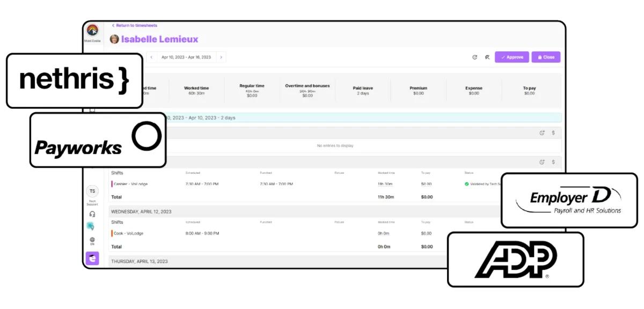Screen dimensions: 644x309
Task: Click the Punched column header in Cook table
Action: click(x=266, y=222)
